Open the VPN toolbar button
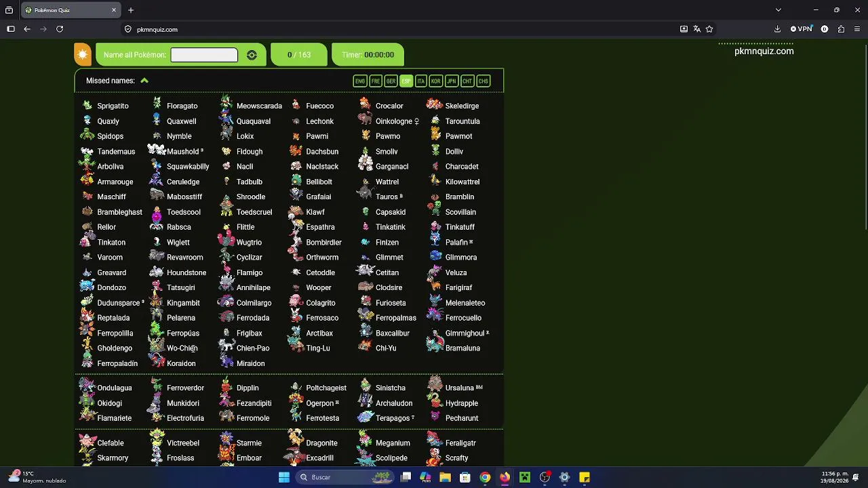 pos(802,29)
